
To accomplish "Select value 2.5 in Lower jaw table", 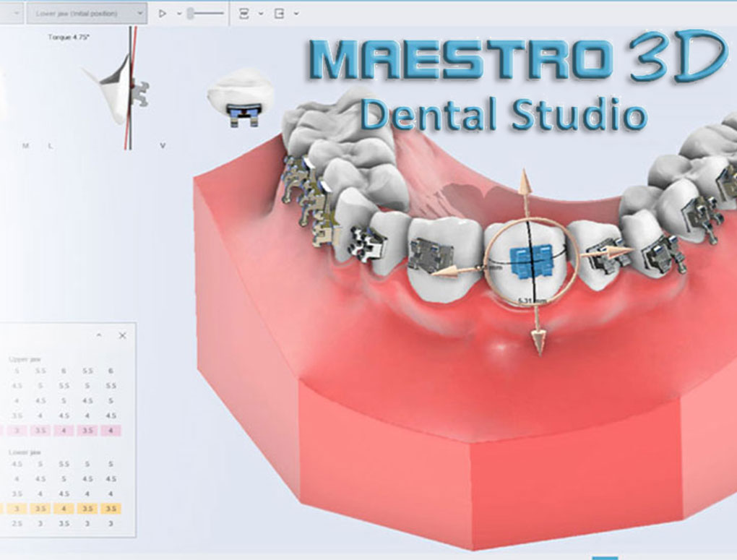I will (x=17, y=523).
